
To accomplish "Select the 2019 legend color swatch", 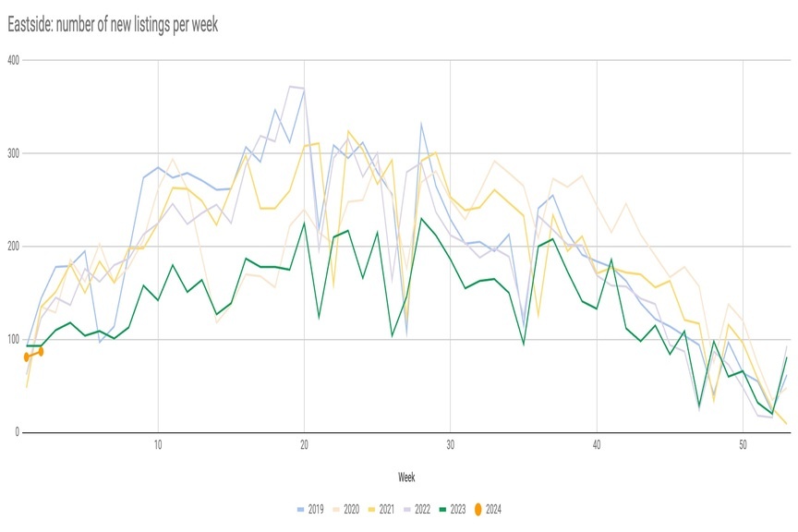I will point(300,509).
